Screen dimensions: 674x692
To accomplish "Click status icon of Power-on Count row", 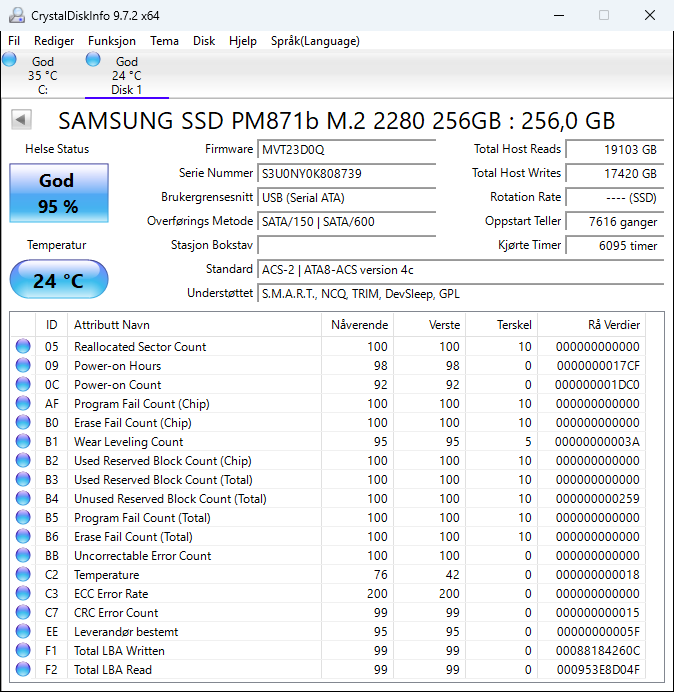I will [x=23, y=384].
